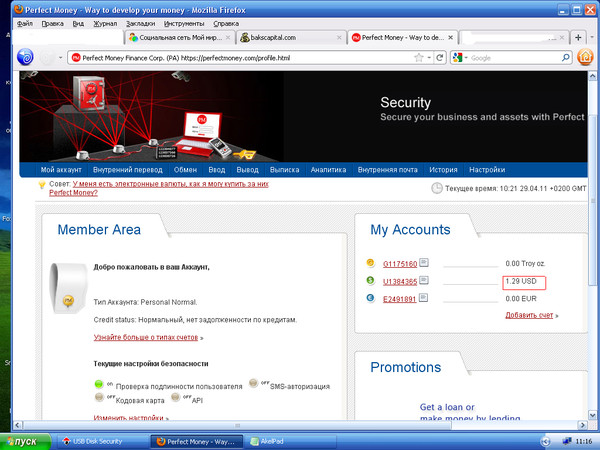Click the green USD account coin icon
The image size is (600, 450).
(x=370, y=280)
